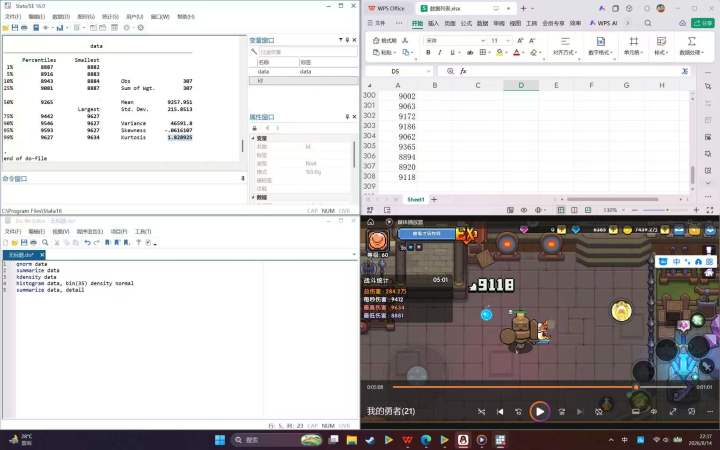This screenshot has width=720, height=450.
Task: Click the do-file editor undo icon
Action: pos(87,242)
